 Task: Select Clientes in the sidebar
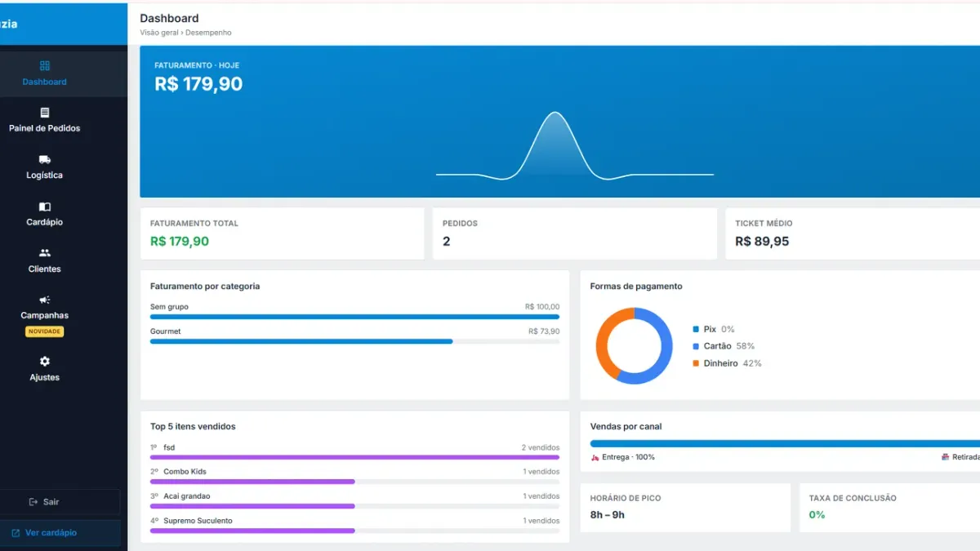pyautogui.click(x=45, y=260)
